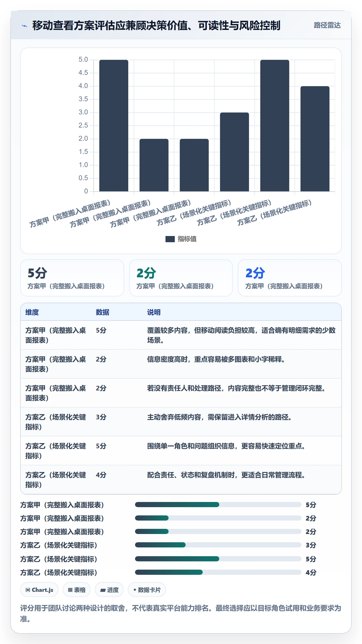362x644 pixels.
Task: Click the 4分 cell in the table
Action: tap(101, 475)
